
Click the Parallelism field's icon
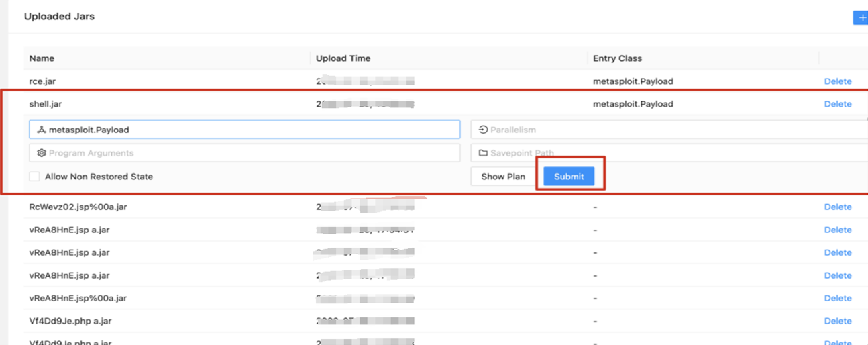pos(483,130)
